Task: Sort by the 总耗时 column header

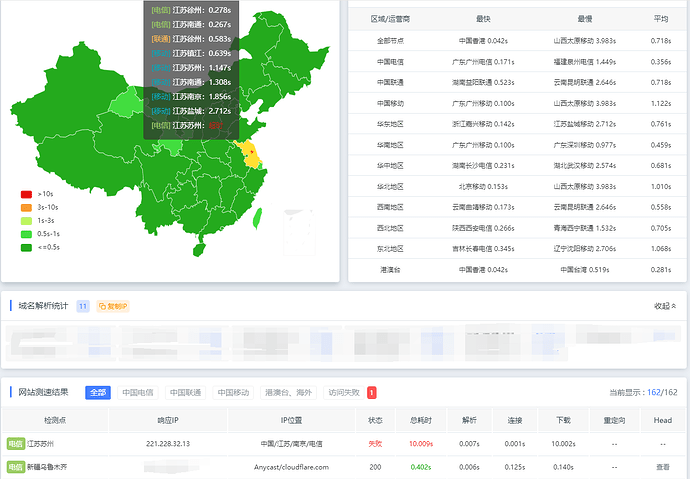Action: tap(421, 420)
